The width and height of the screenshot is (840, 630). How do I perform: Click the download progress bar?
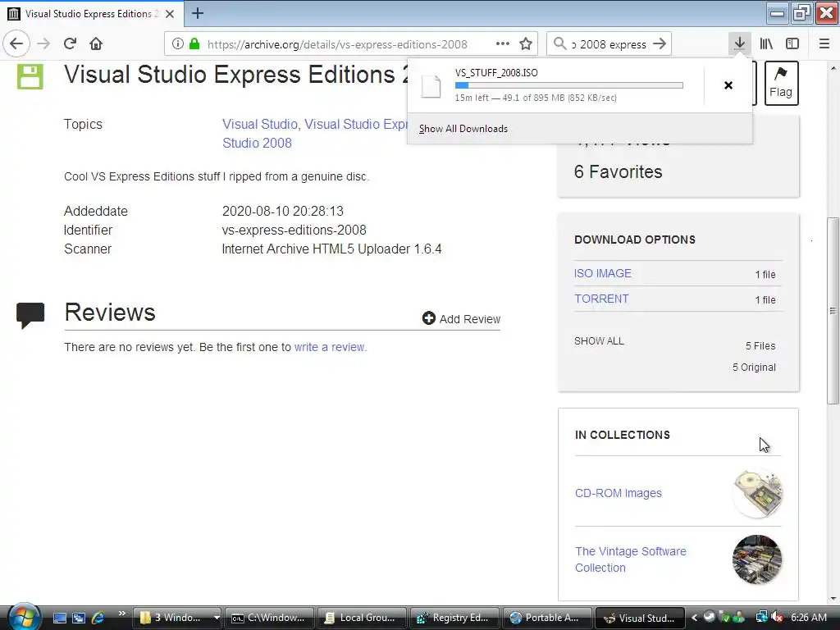569,85
